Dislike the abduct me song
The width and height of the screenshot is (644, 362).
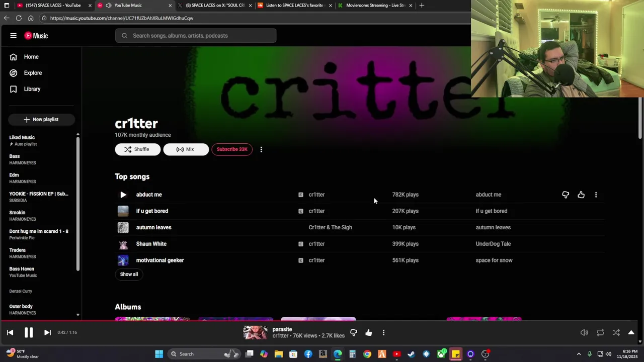pyautogui.click(x=566, y=195)
